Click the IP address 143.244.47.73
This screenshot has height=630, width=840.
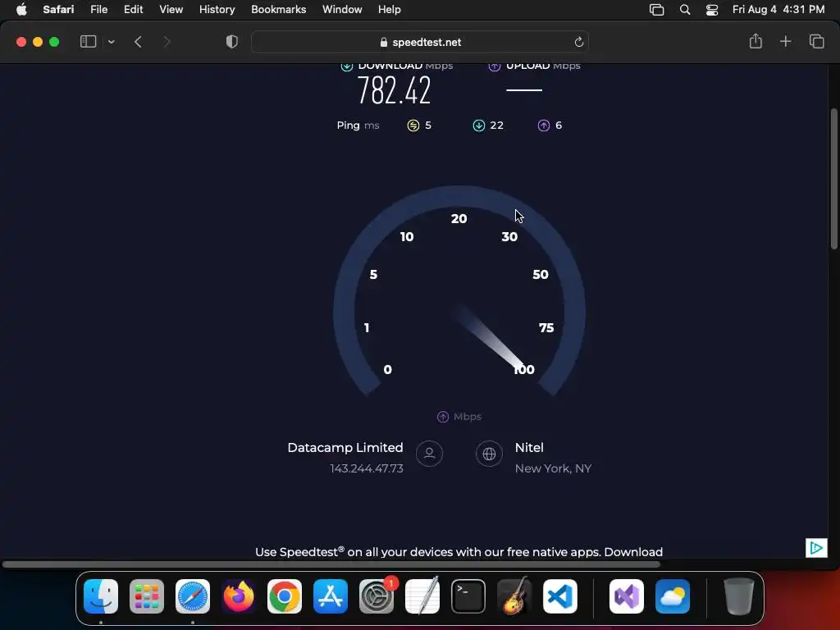[x=367, y=468]
